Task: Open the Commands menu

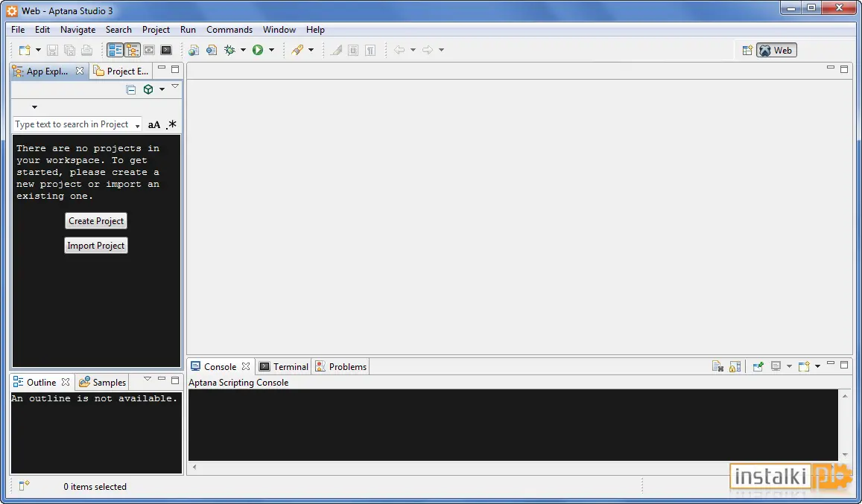Action: (229, 30)
